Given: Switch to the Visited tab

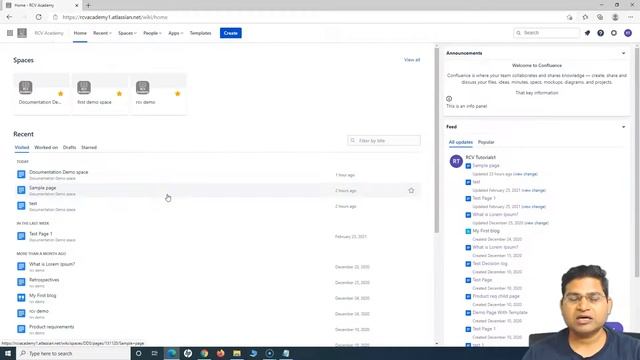Looking at the screenshot, I should 22,147.
